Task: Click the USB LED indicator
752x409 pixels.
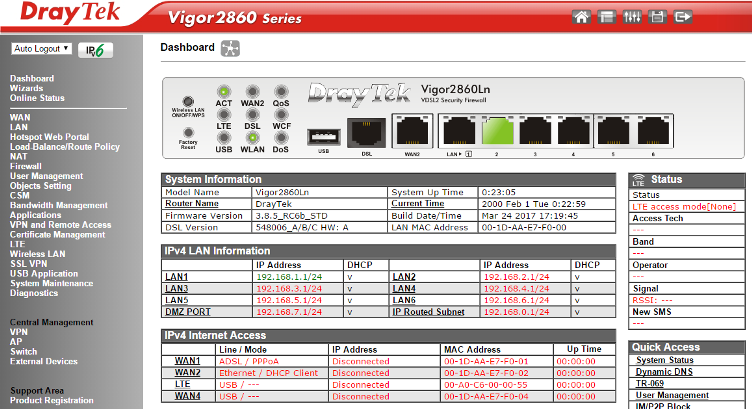Action: point(223,138)
